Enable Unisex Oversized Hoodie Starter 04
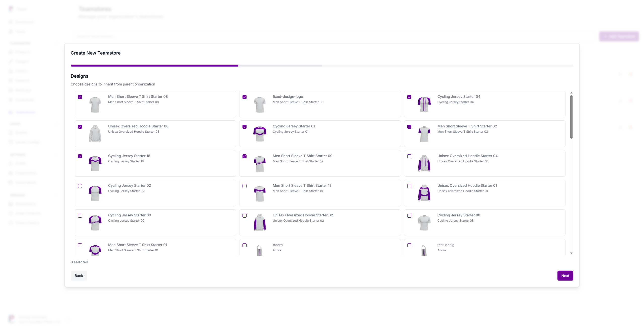The width and height of the screenshot is (644, 330). pyautogui.click(x=409, y=156)
